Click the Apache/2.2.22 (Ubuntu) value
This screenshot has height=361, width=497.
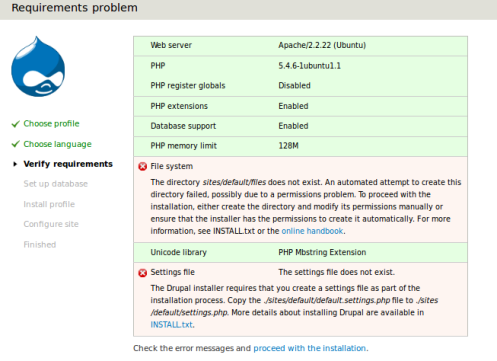coord(322,45)
